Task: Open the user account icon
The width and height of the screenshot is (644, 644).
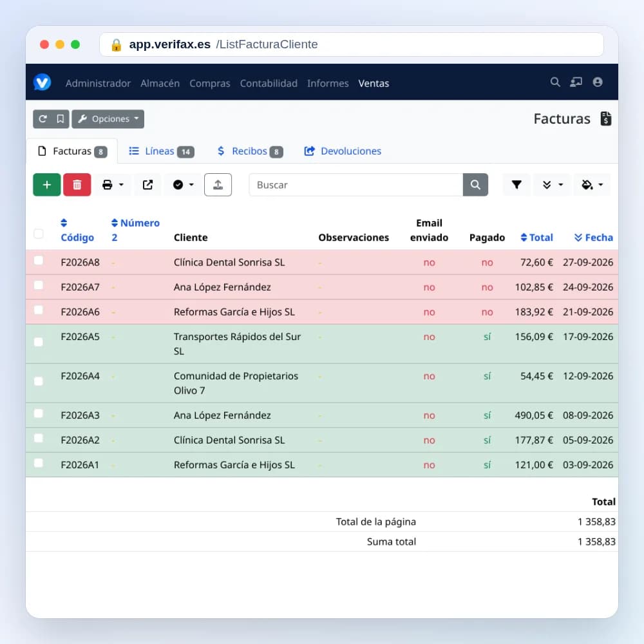Action: click(x=598, y=82)
